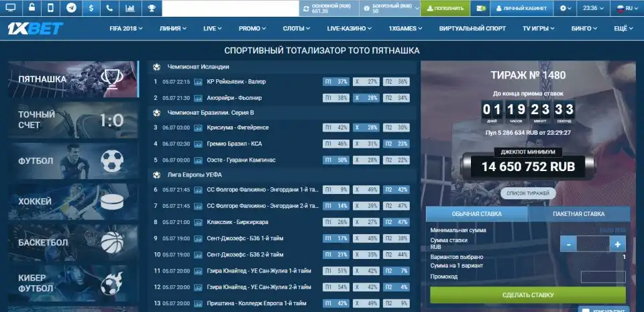The width and height of the screenshot is (644, 312).
Task: Click the dollar sign payments icon
Action: click(91, 8)
